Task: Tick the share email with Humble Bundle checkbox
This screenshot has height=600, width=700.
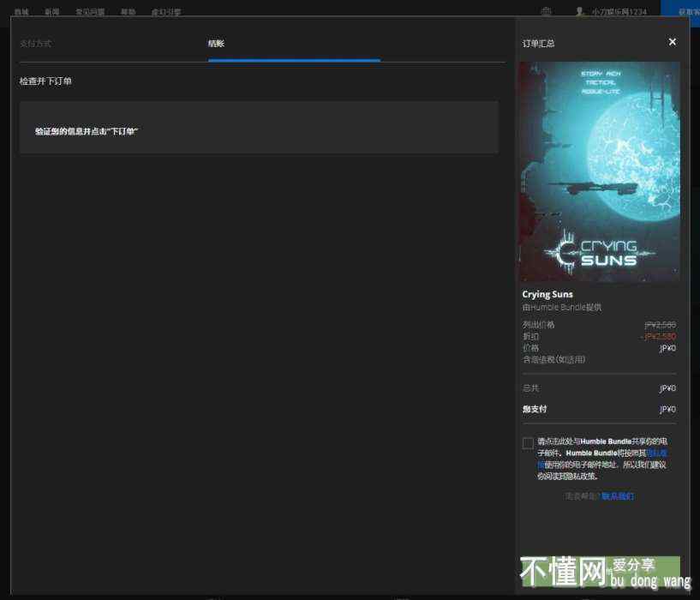Action: tap(528, 443)
